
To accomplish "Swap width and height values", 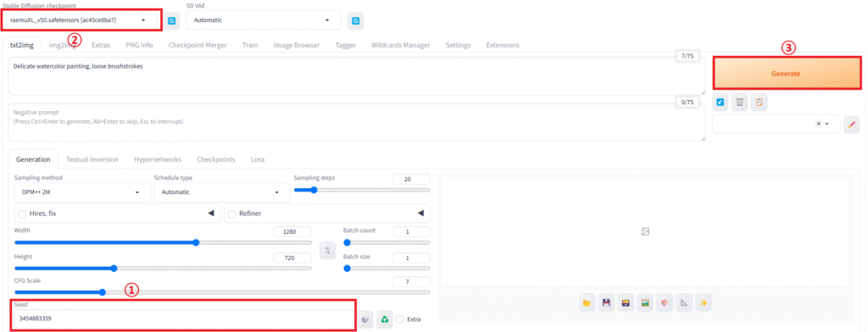I will click(328, 251).
